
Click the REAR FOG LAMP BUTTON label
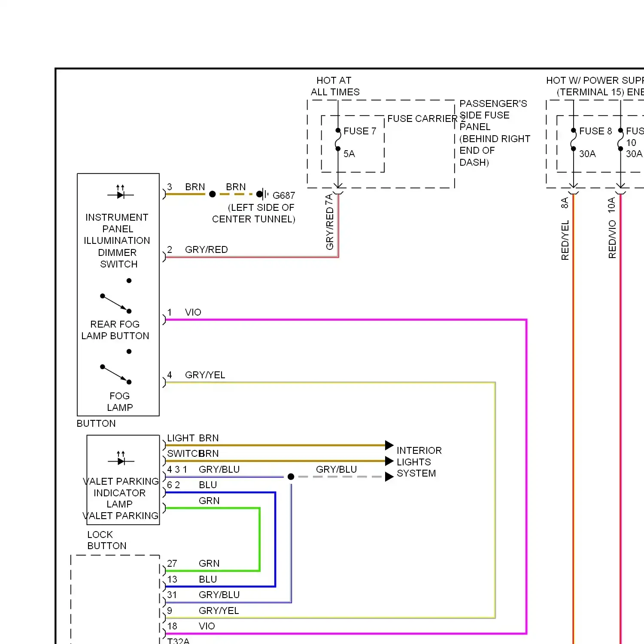pos(115,330)
